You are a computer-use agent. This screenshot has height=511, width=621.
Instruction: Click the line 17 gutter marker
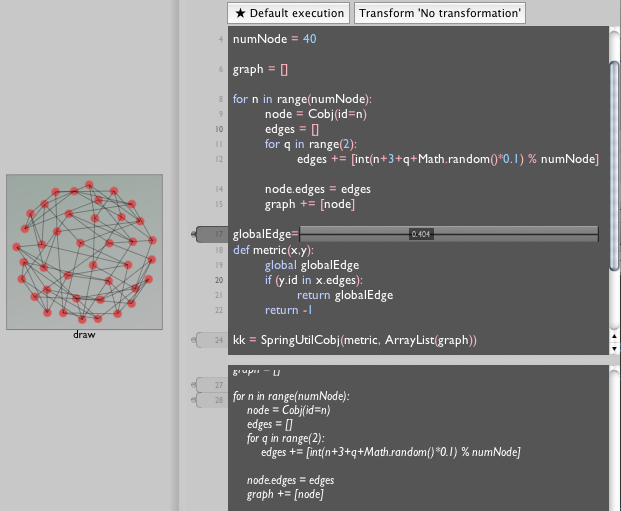pos(209,234)
